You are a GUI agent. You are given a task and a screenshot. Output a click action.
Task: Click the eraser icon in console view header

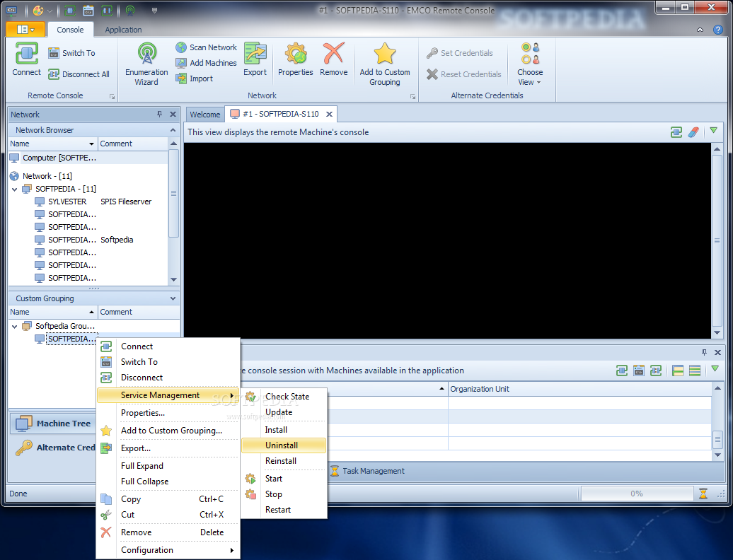coord(693,132)
